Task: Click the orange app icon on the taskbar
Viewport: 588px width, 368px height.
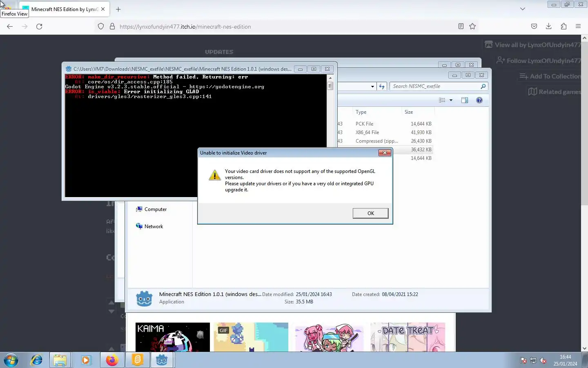Action: pyautogui.click(x=137, y=360)
